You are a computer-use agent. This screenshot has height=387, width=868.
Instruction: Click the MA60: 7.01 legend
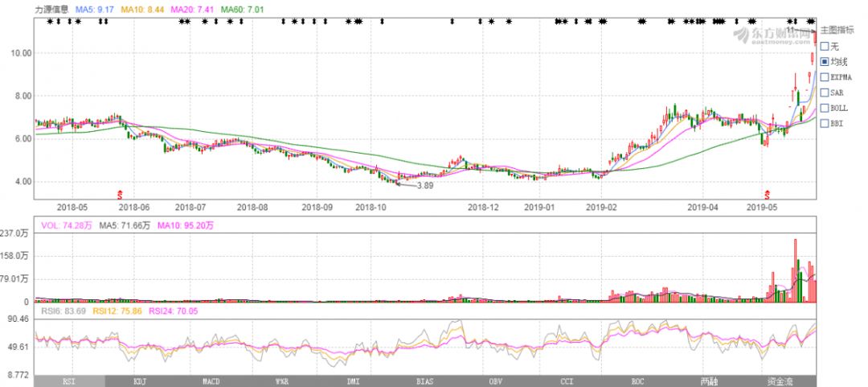(x=243, y=9)
